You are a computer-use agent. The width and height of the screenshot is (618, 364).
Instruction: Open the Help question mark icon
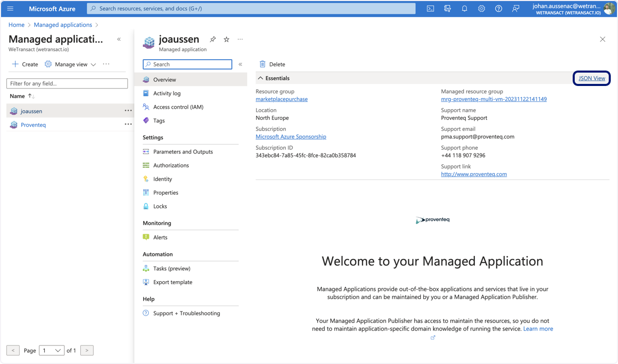pos(499,9)
